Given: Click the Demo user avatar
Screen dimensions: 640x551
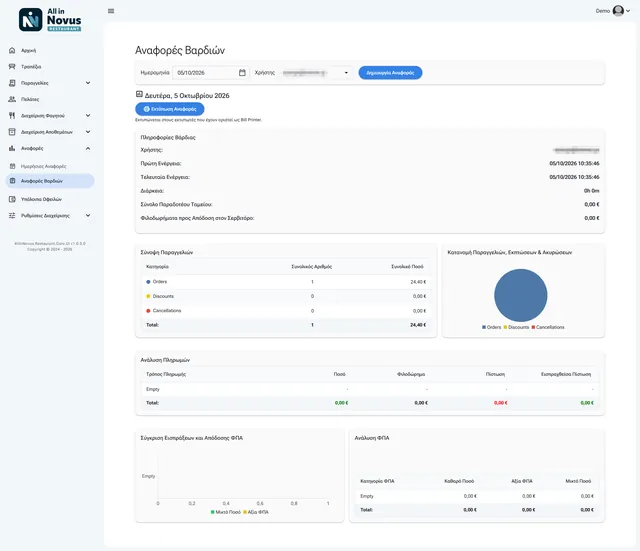Looking at the screenshot, I should tap(618, 11).
